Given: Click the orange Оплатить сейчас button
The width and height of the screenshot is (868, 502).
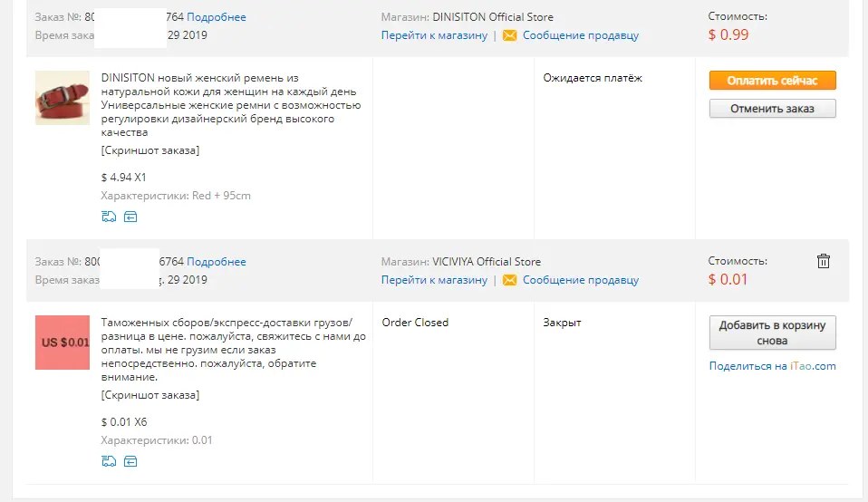Looking at the screenshot, I should click(772, 81).
